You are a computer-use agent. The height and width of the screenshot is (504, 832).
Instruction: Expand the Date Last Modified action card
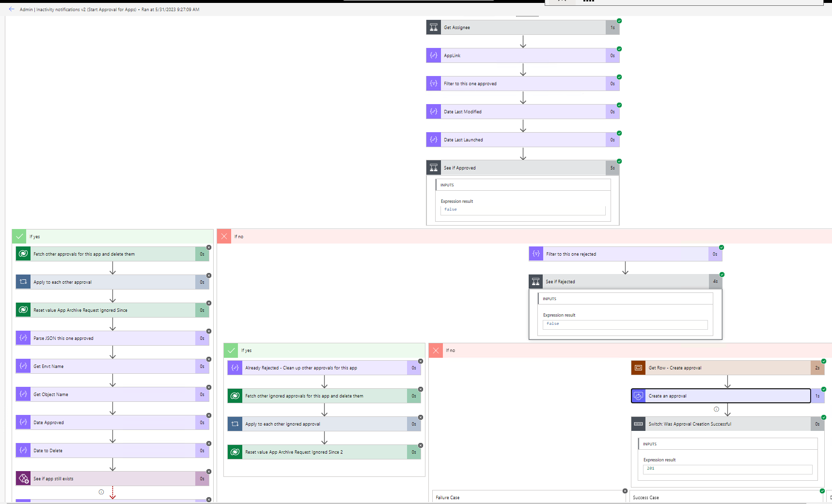pos(523,111)
